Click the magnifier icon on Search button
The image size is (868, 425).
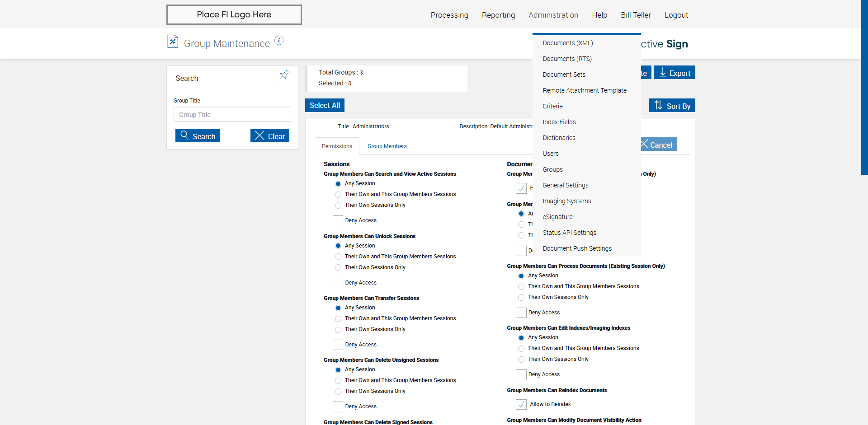click(x=184, y=135)
